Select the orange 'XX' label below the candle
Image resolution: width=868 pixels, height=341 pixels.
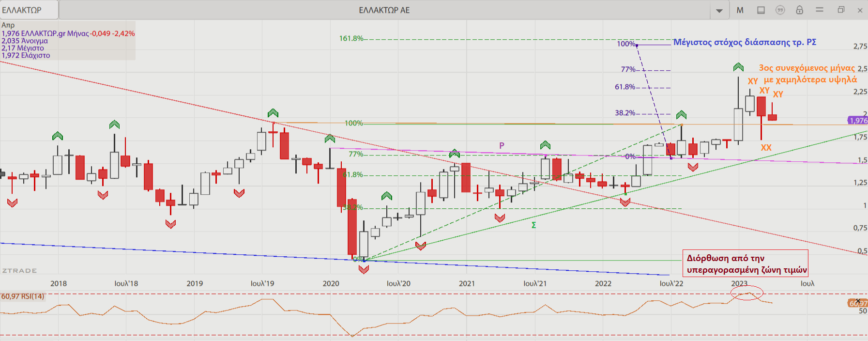[x=766, y=148]
